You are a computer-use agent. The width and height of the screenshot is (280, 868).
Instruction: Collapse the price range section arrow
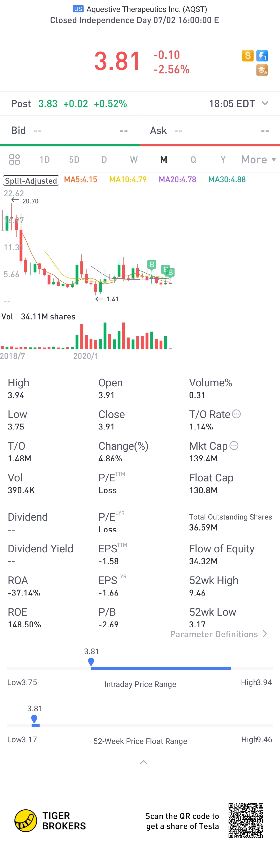(144, 762)
